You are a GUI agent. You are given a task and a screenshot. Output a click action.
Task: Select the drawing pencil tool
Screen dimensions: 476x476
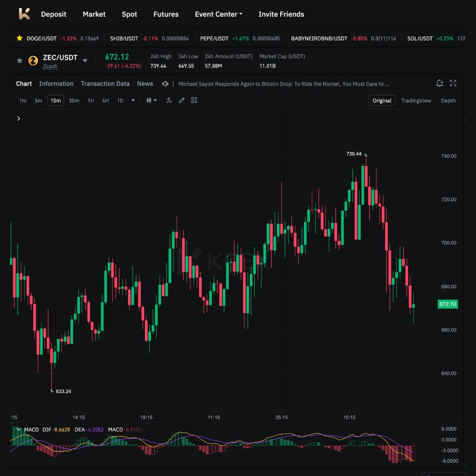pyautogui.click(x=182, y=101)
